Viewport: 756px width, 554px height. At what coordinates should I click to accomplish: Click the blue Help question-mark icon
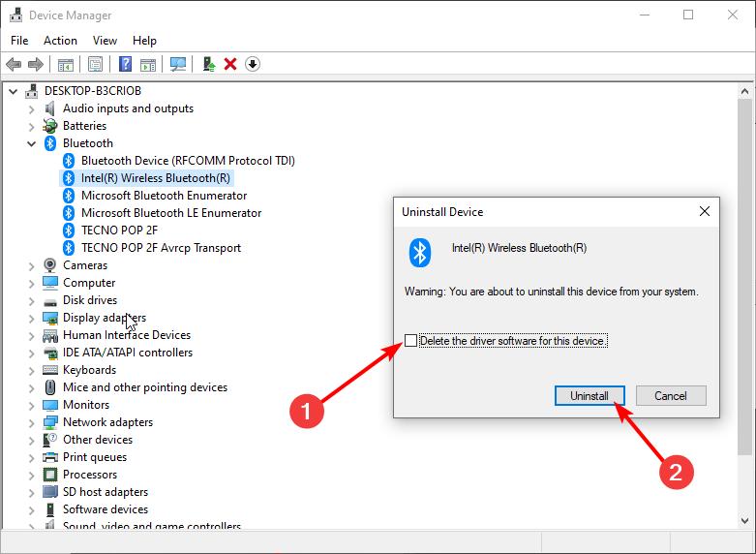tap(126, 64)
